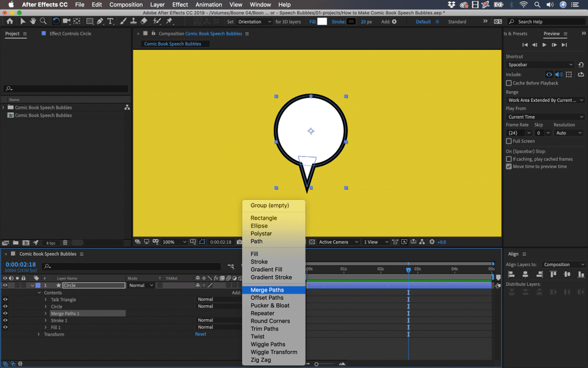Screen dimensions: 588x368
Task: Toggle include video eye in Preview
Action: (x=549, y=74)
